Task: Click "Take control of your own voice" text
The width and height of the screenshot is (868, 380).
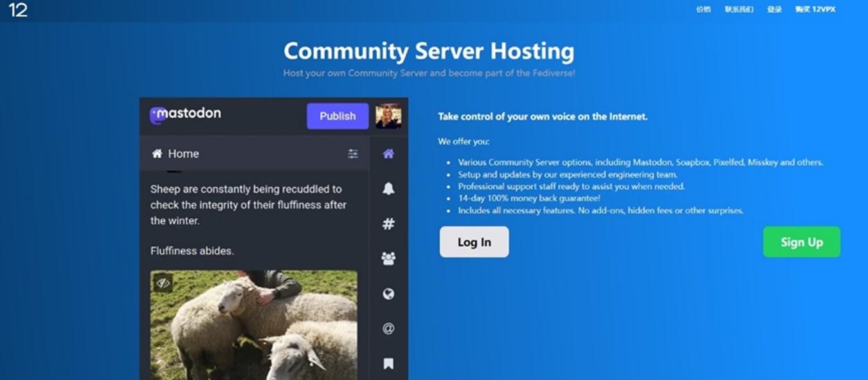Action: coord(543,116)
